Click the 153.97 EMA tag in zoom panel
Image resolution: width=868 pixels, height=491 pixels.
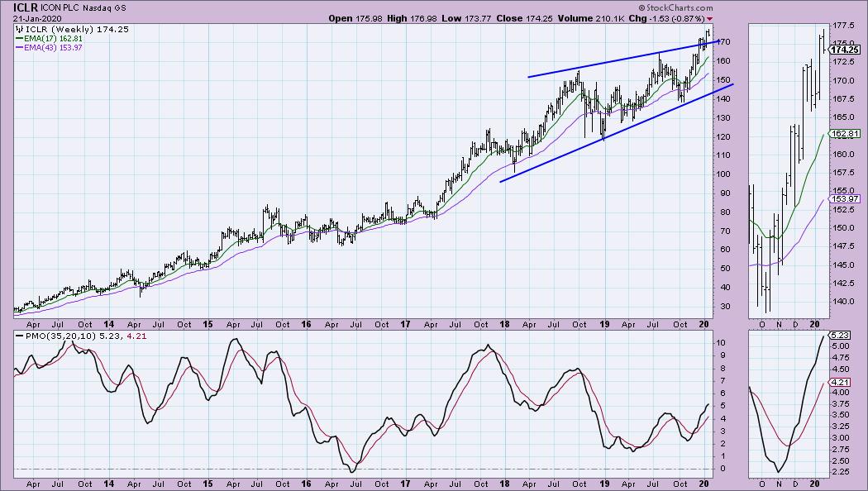tap(845, 199)
